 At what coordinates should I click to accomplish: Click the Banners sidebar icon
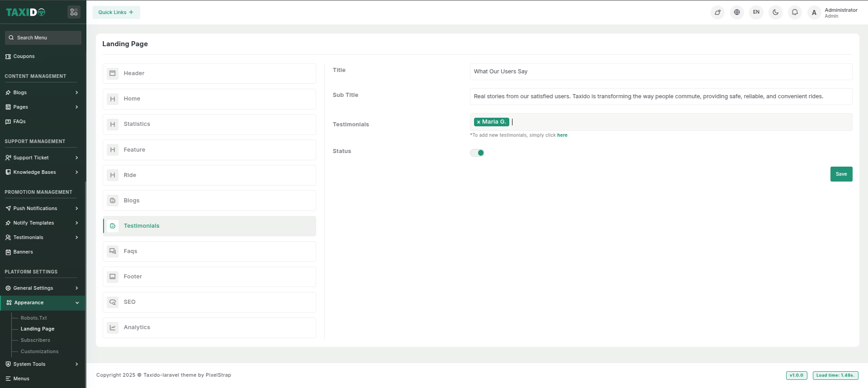[x=8, y=252]
